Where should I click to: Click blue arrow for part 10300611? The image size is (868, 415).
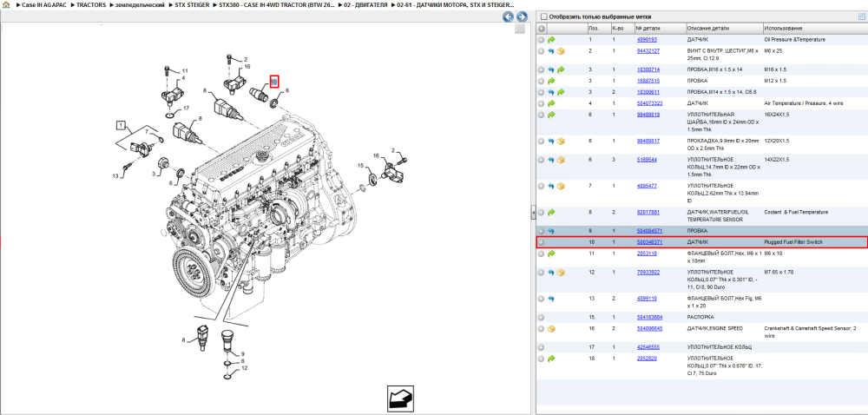click(x=551, y=92)
